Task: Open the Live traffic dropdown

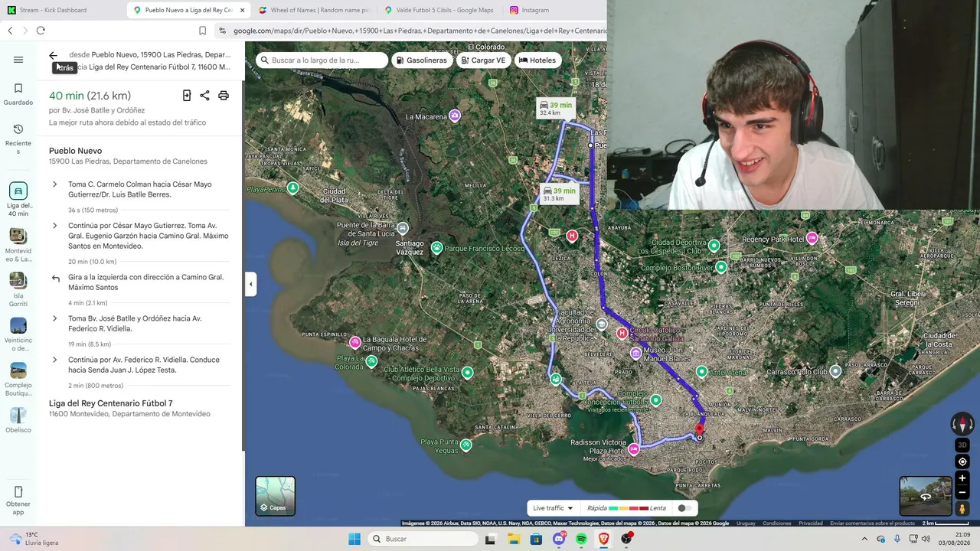Action: [553, 508]
